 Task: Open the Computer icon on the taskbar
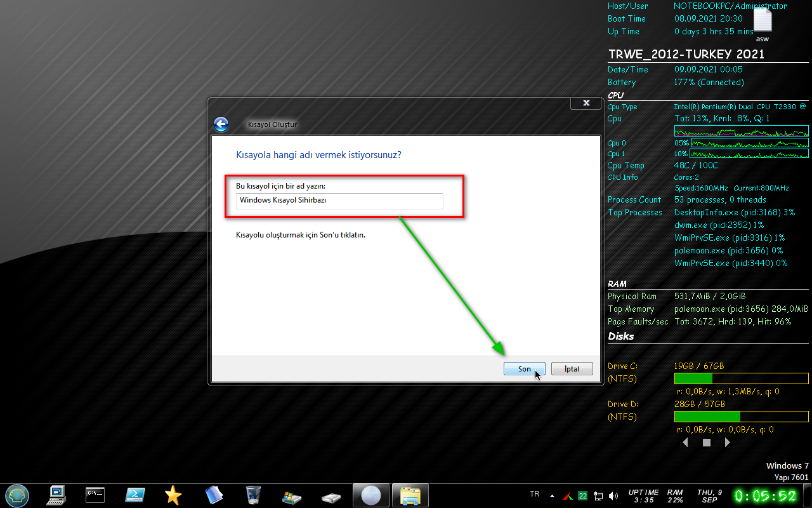point(56,495)
